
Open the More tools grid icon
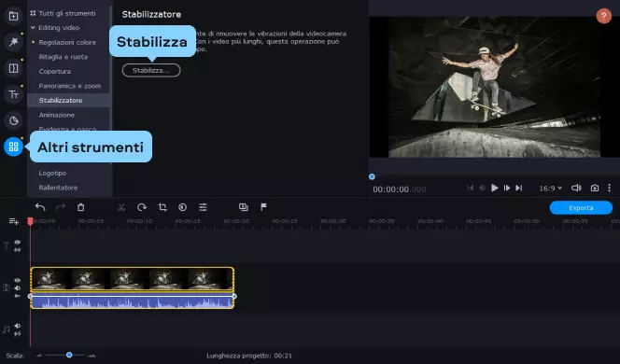coord(13,147)
